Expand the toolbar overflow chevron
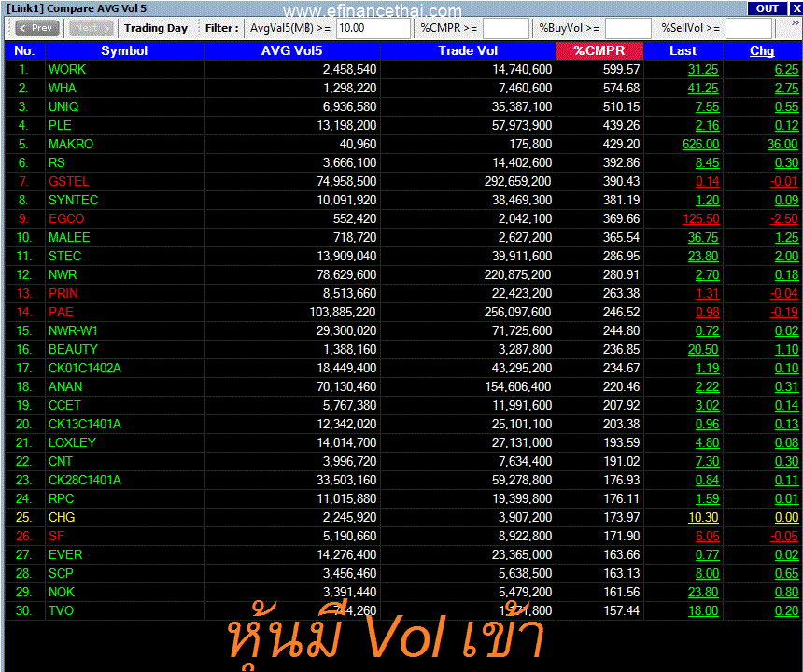The height and width of the screenshot is (672, 803). [795, 23]
